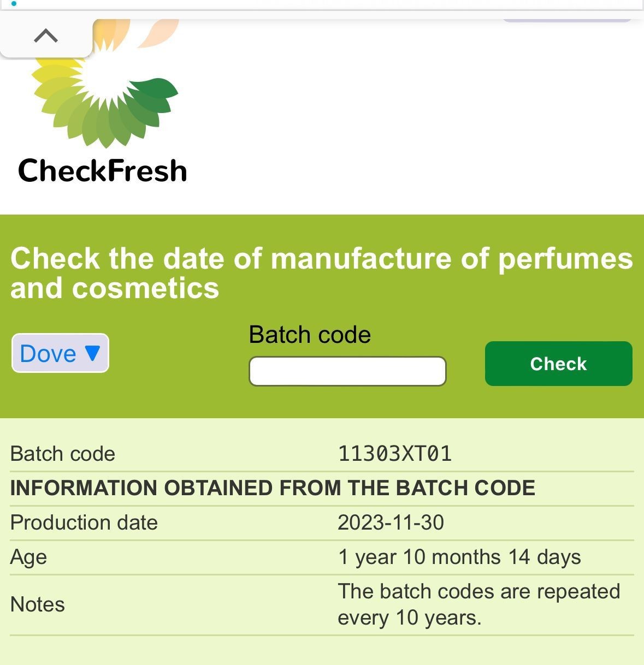Click the Notes row label
The width and height of the screenshot is (644, 665).
(x=38, y=604)
